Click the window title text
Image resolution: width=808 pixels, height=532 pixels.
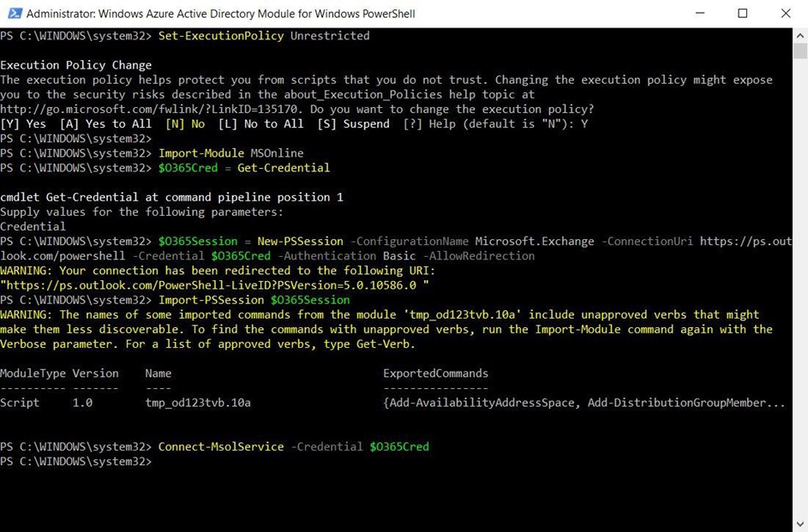pos(220,14)
